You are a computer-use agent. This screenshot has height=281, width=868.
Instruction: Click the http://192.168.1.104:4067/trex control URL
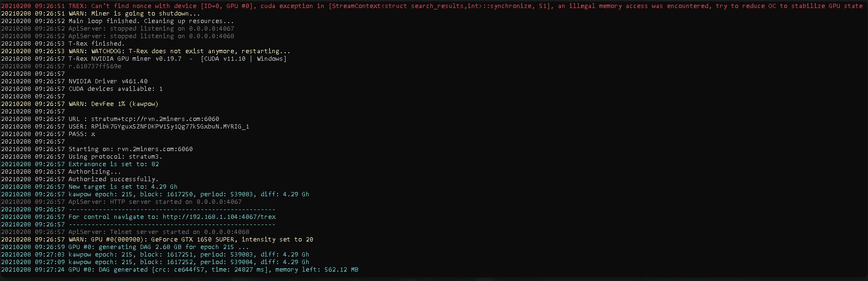[x=219, y=217]
